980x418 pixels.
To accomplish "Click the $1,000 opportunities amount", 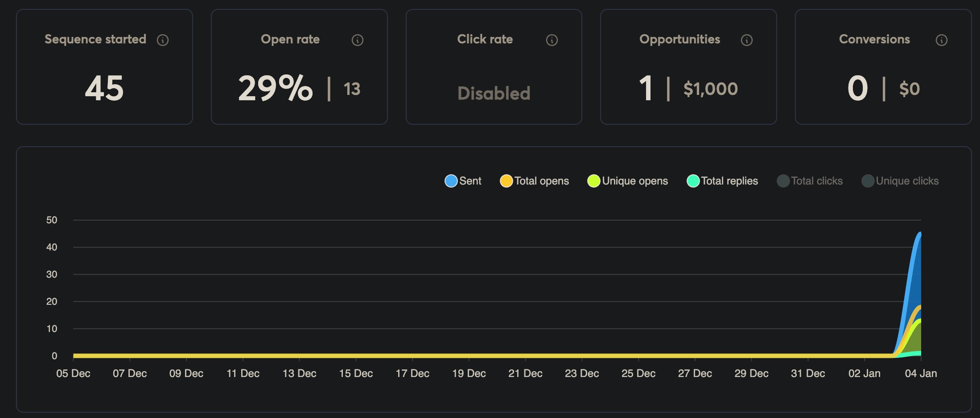I will coord(710,89).
